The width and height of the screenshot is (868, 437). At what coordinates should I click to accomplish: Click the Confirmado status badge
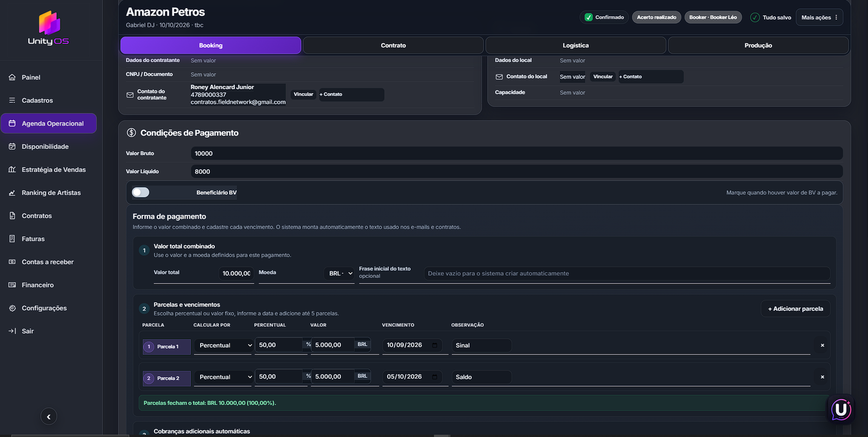(x=604, y=17)
